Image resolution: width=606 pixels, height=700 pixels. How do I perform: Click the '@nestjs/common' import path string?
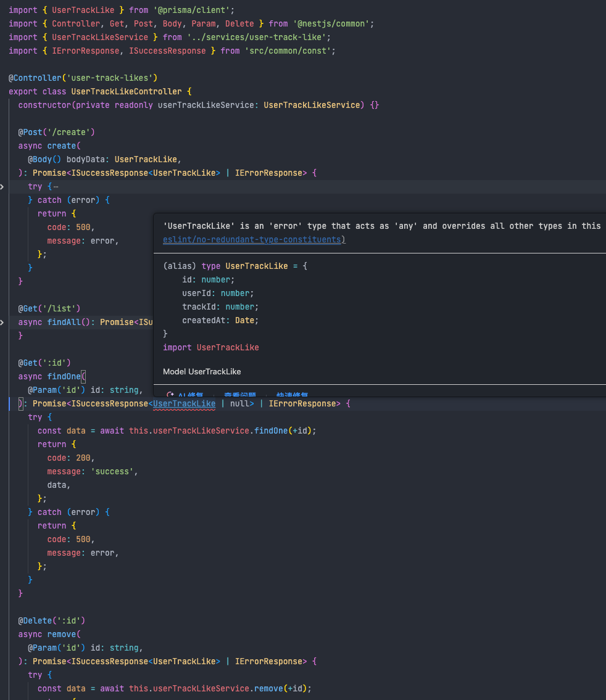pos(332,23)
